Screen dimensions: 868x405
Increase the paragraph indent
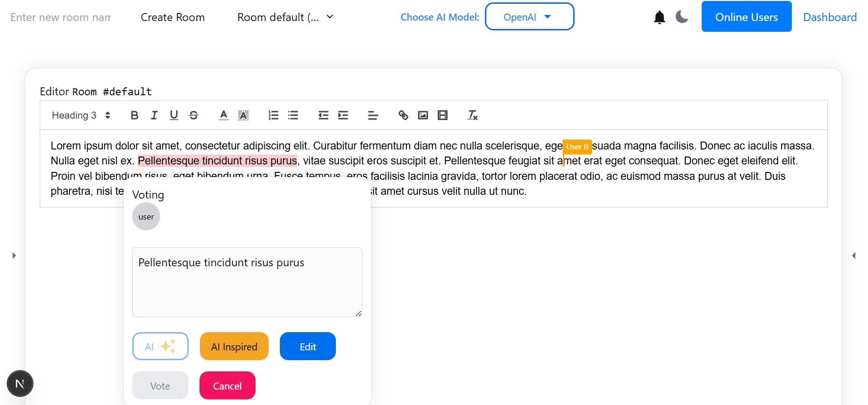point(343,115)
